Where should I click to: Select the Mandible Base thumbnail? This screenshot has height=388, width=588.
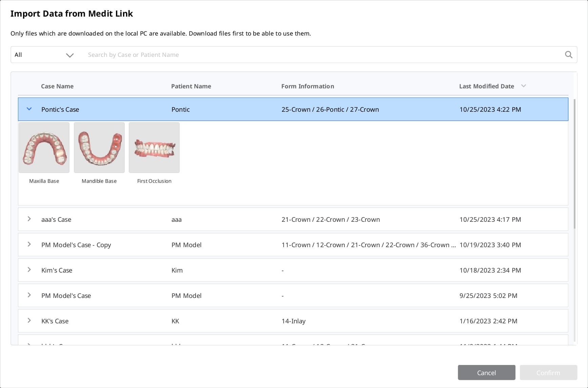(x=99, y=148)
